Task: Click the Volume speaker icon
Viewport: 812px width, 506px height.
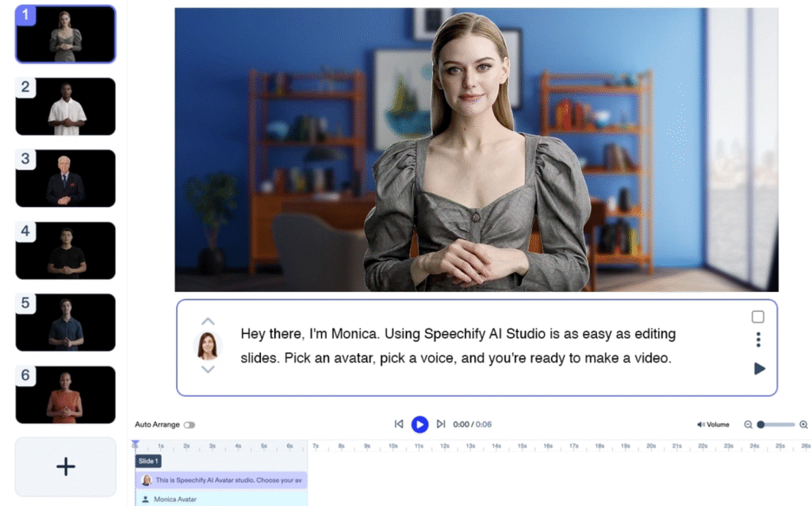Action: pyautogui.click(x=701, y=425)
